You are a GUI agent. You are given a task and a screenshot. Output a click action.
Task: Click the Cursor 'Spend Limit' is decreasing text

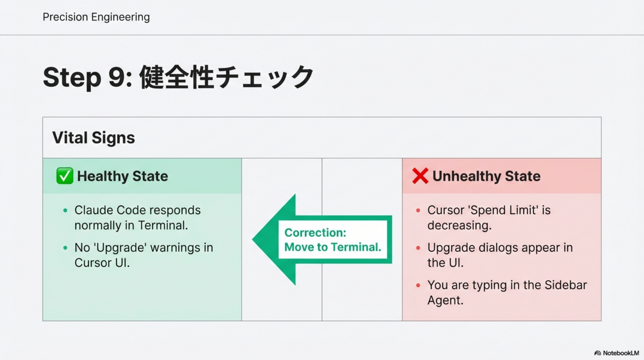pyautogui.click(x=489, y=217)
